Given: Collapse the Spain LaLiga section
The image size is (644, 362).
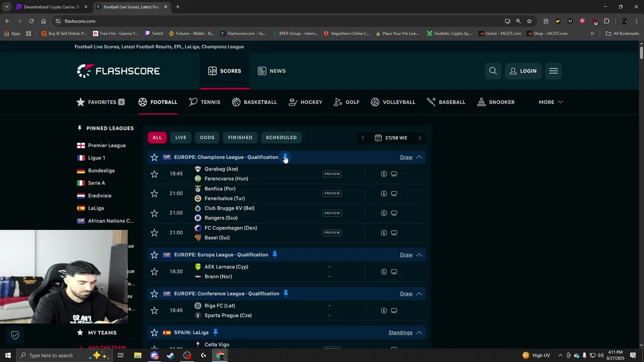Looking at the screenshot, I should tap(419, 332).
